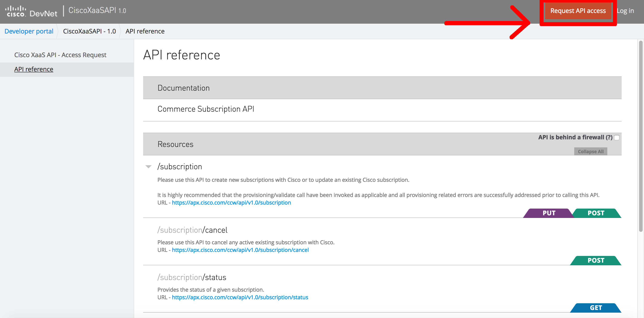The image size is (644, 318).
Task: Follow the /subscription/cancel URL link
Action: click(240, 250)
